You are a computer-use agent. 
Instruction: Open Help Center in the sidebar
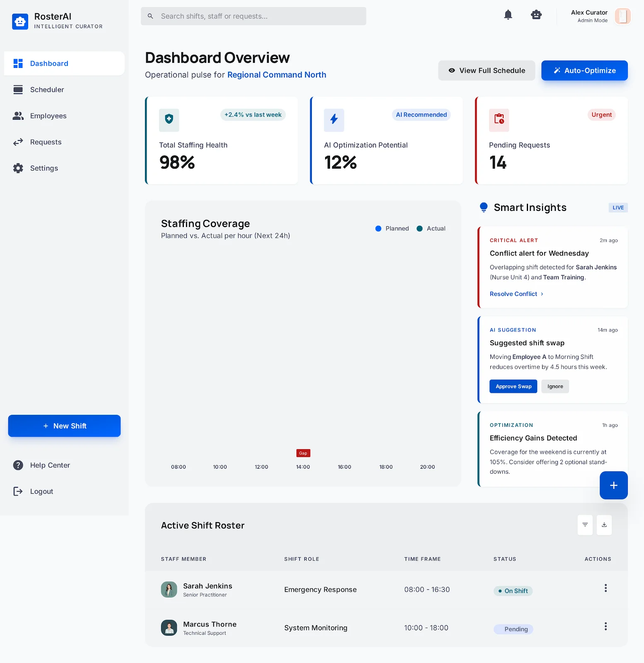click(64, 465)
